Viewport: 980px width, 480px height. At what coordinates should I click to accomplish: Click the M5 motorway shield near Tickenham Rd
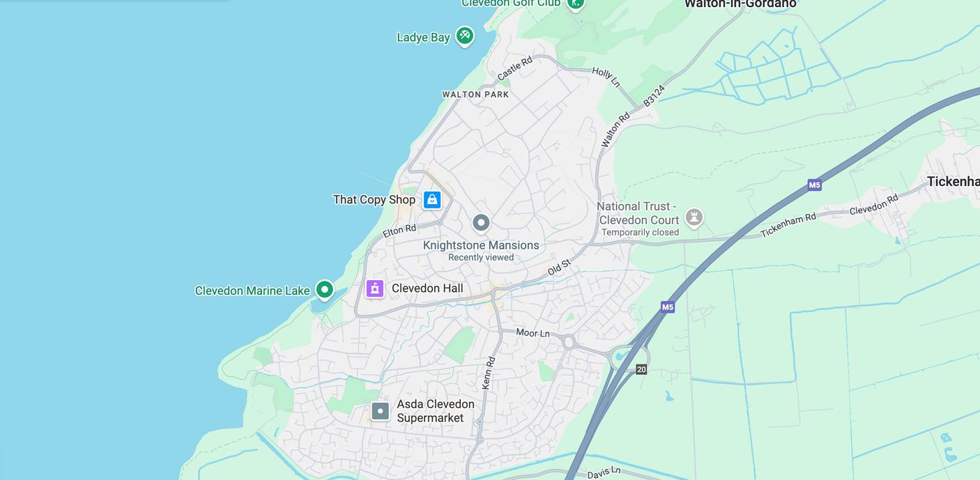pos(815,185)
